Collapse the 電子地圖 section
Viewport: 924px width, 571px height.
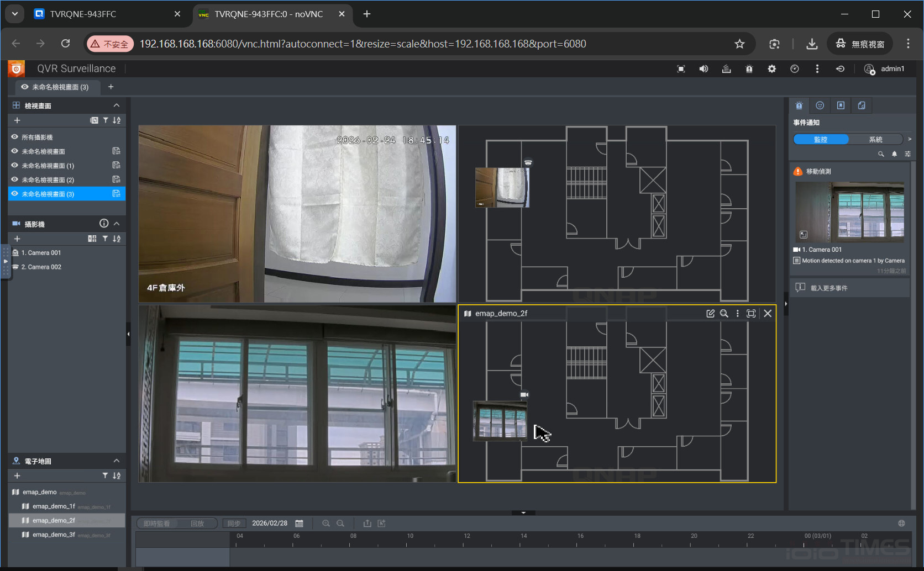pos(117,461)
